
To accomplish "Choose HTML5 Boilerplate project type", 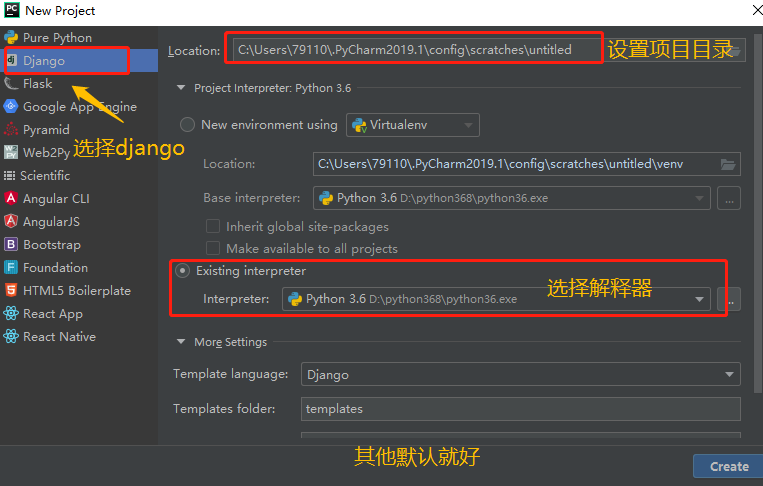I will pos(77,290).
